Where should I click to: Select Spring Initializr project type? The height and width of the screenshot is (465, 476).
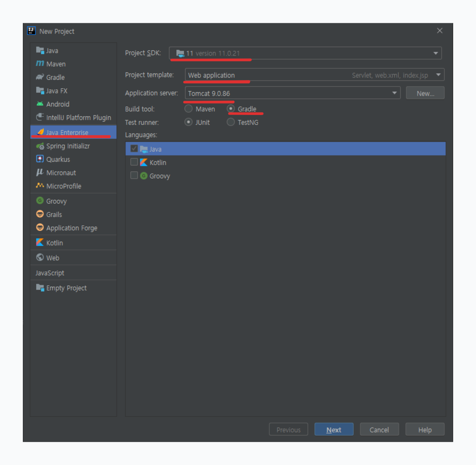click(73, 146)
